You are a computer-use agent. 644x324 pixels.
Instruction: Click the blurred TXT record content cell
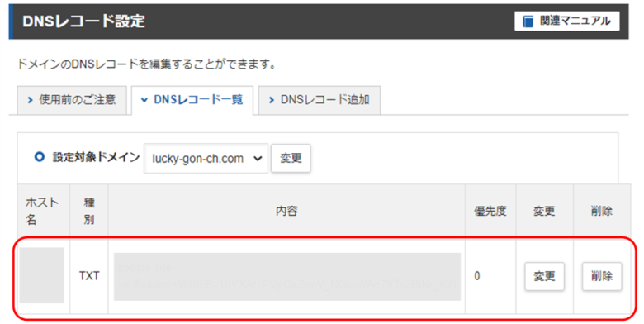(x=287, y=277)
